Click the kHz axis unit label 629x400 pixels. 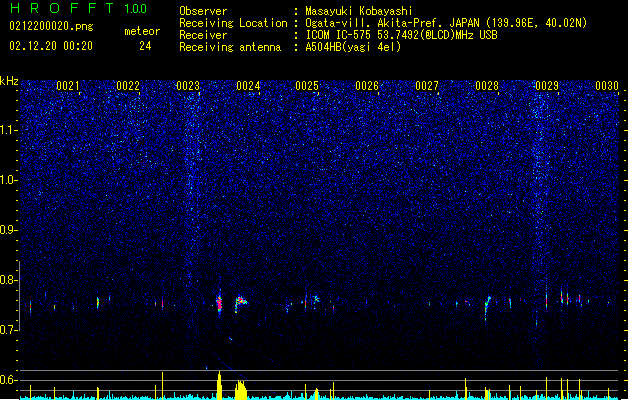tap(9, 81)
